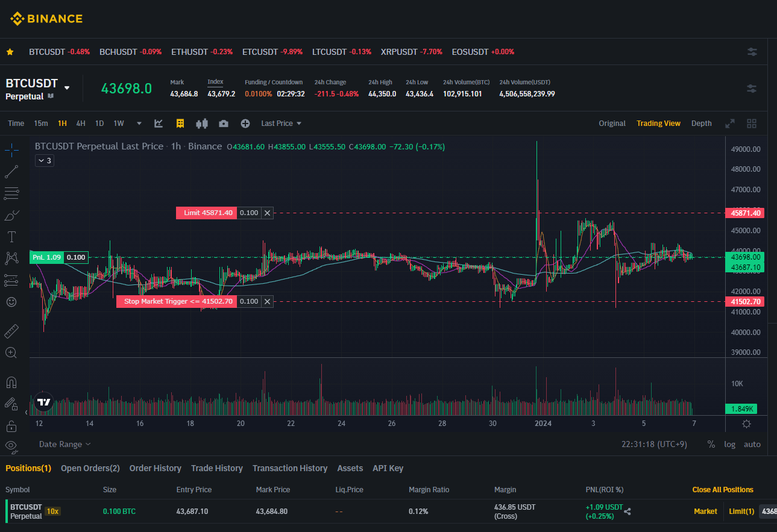Open the Fibonacci retracement tools
777x532 pixels.
pyautogui.click(x=11, y=193)
